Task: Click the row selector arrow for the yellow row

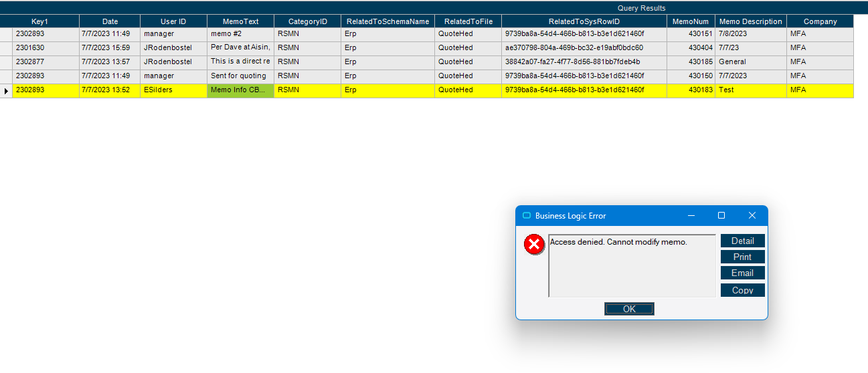Action: tap(6, 90)
